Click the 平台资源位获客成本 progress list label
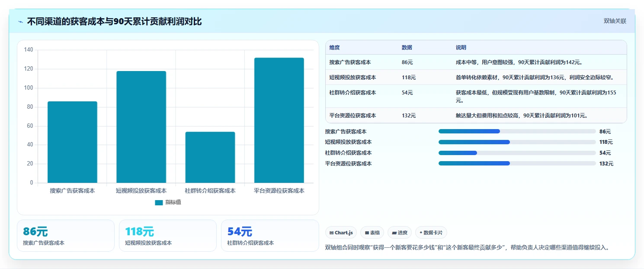Viewport: 644px width, 269px height. click(348, 164)
